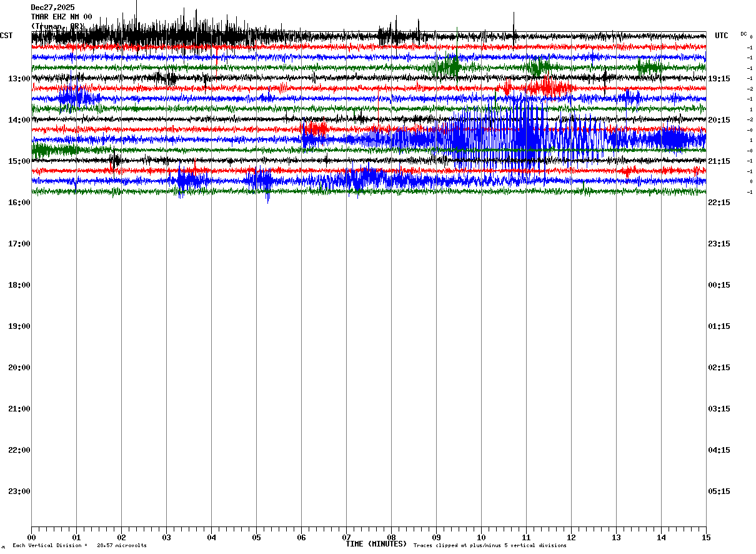
Task: Click minute 06 on the bottom axis
Action: 301,537
